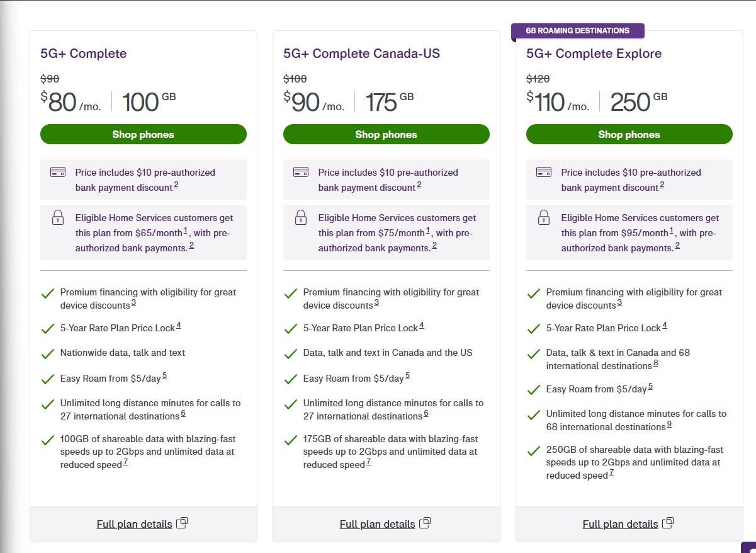The height and width of the screenshot is (553, 756).
Task: Click Shop phones on Complete Explore plan
Action: [629, 134]
